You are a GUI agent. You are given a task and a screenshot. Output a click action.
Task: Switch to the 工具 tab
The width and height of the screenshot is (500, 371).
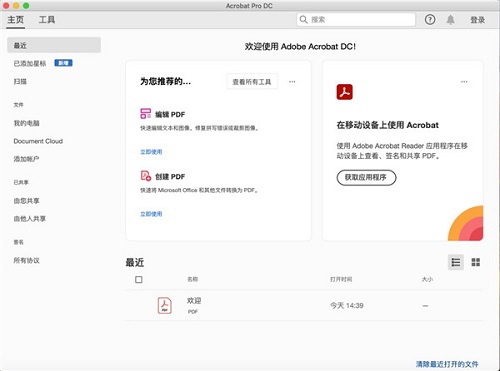47,20
